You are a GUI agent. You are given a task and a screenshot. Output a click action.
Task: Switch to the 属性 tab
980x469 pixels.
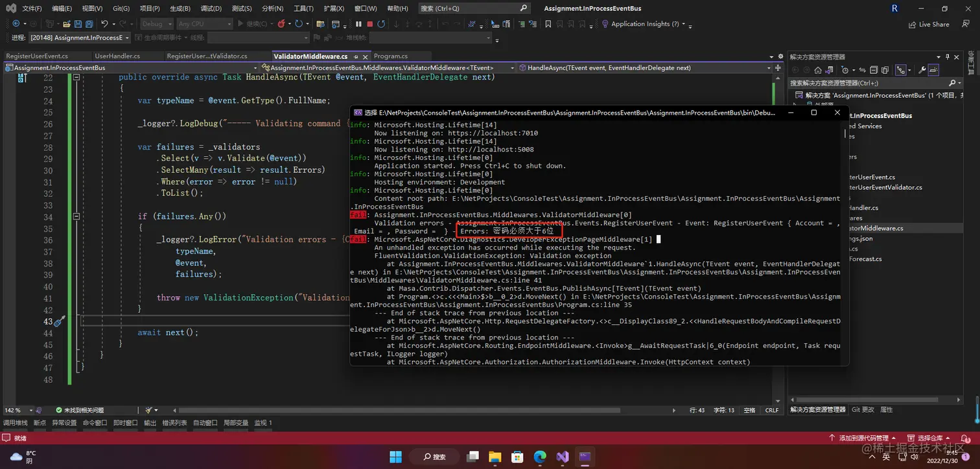[886, 410]
